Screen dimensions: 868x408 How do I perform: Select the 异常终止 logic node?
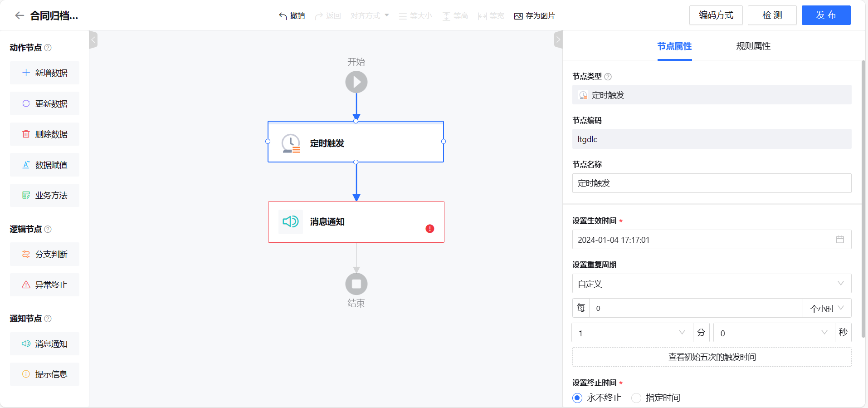[x=44, y=285]
